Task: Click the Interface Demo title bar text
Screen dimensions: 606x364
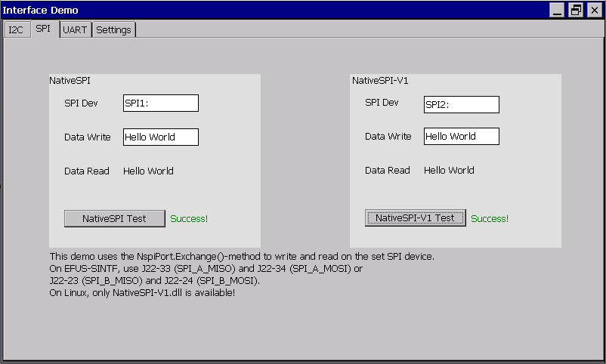Action: [x=41, y=10]
